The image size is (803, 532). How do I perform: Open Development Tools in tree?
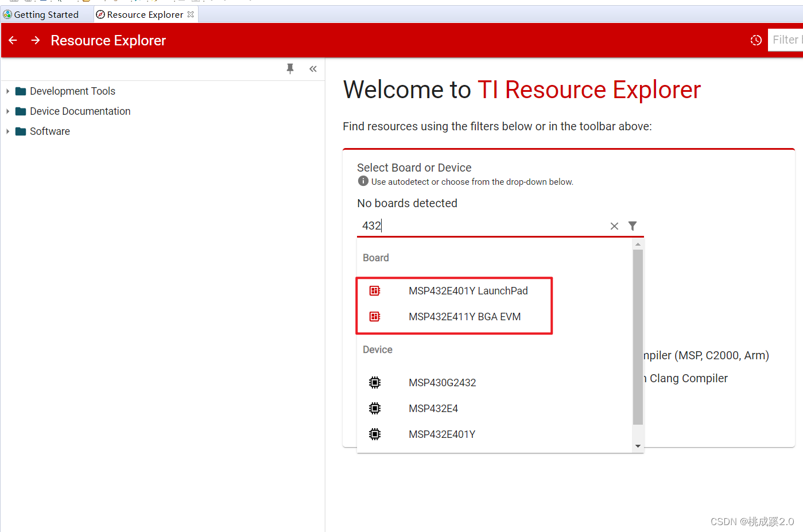[x=72, y=91]
